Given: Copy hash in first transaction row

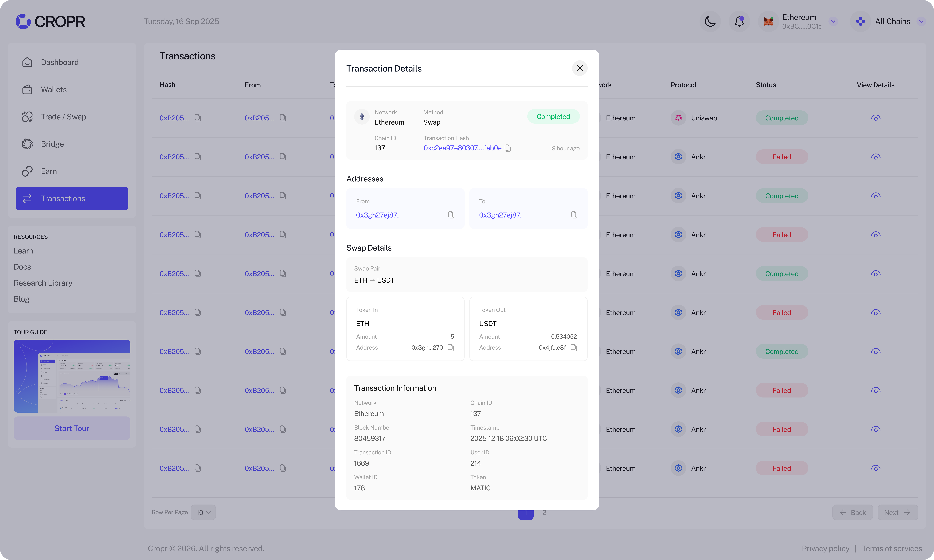Looking at the screenshot, I should [x=198, y=118].
